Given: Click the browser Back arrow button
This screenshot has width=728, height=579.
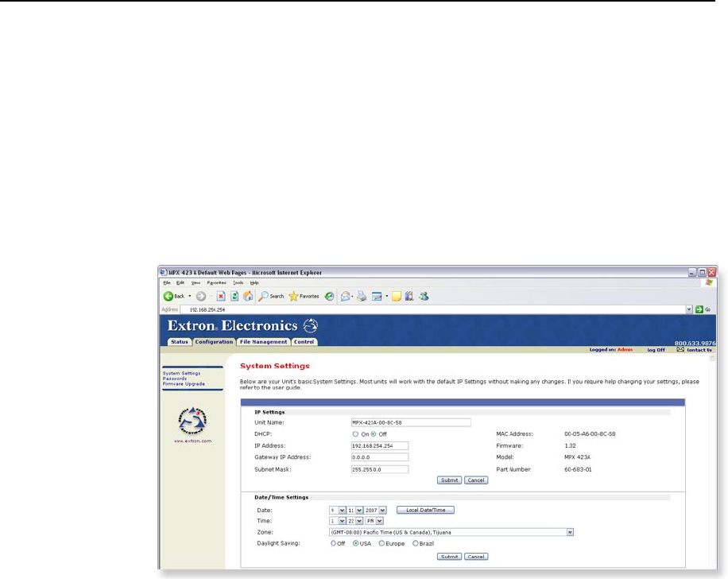Looking at the screenshot, I should tap(169, 296).
